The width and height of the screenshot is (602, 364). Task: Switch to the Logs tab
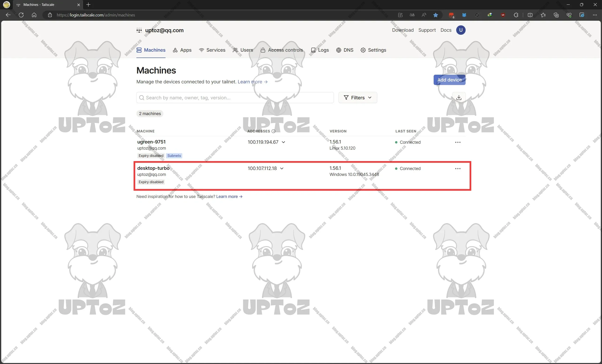pyautogui.click(x=320, y=50)
